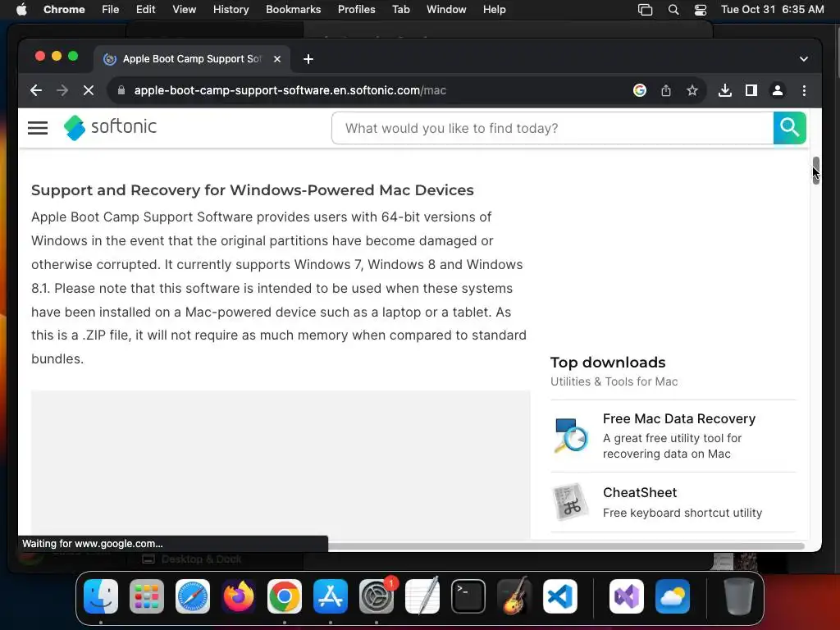The width and height of the screenshot is (840, 630).
Task: Click the CheatSheet app icon
Action: (570, 502)
